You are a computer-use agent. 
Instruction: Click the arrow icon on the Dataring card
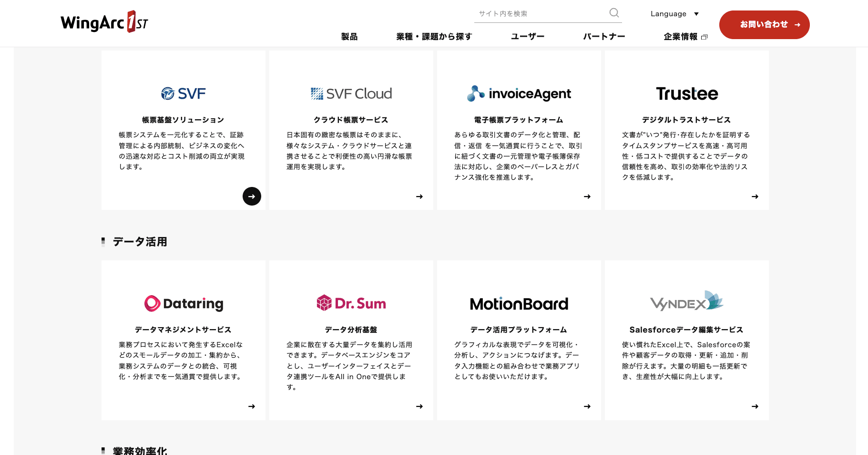tap(252, 406)
